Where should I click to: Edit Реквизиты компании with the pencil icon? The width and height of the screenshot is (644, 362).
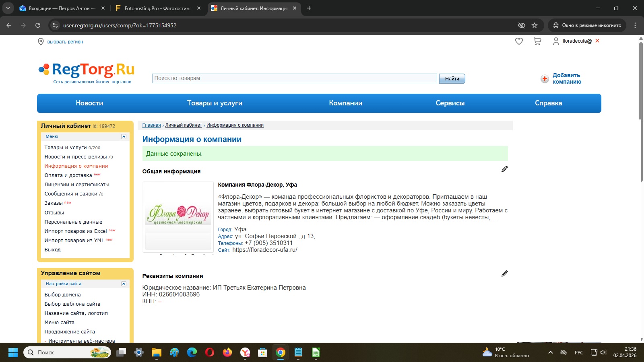tap(505, 274)
